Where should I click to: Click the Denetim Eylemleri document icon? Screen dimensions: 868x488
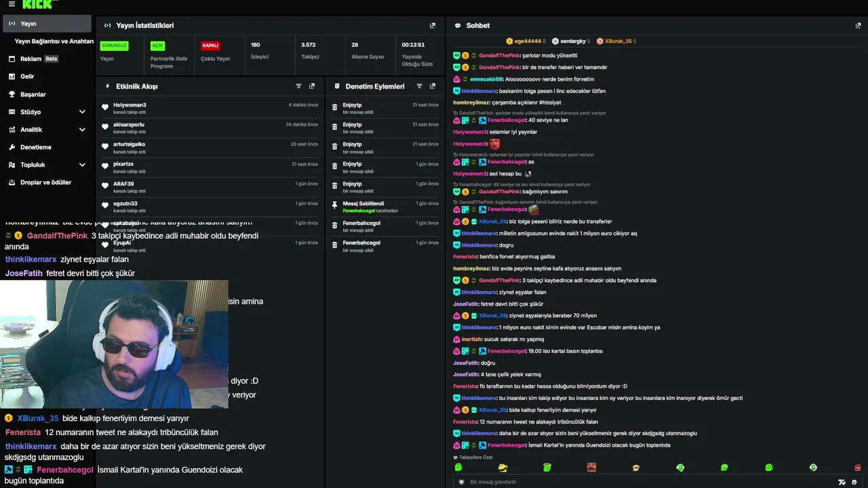tap(337, 86)
